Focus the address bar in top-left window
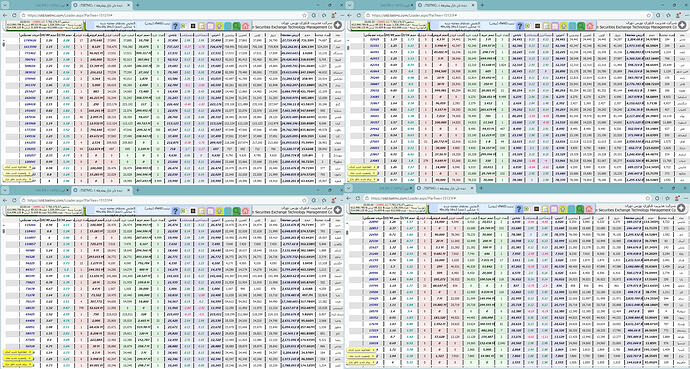690x369 pixels. [x=163, y=15]
